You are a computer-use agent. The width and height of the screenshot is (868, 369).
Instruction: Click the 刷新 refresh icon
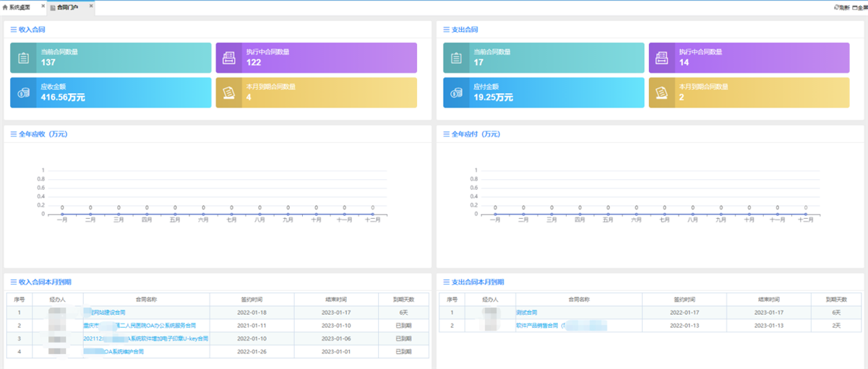tap(837, 7)
